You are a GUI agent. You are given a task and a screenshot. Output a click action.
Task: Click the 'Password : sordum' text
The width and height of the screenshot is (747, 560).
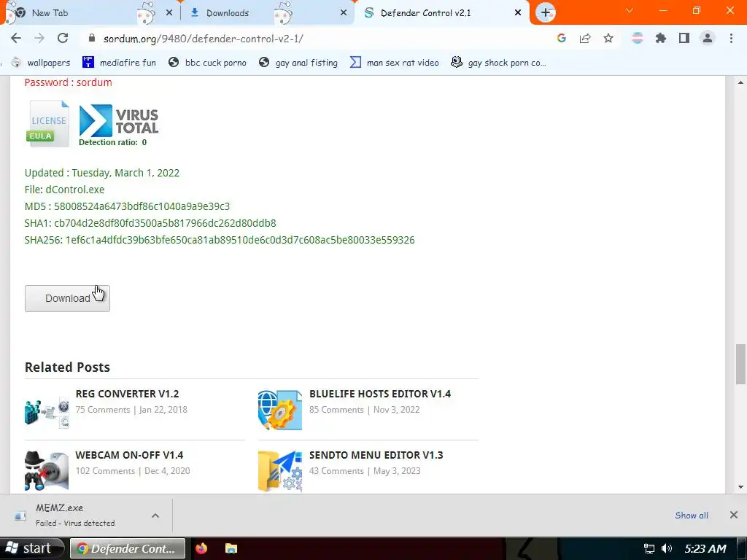pyautogui.click(x=68, y=82)
